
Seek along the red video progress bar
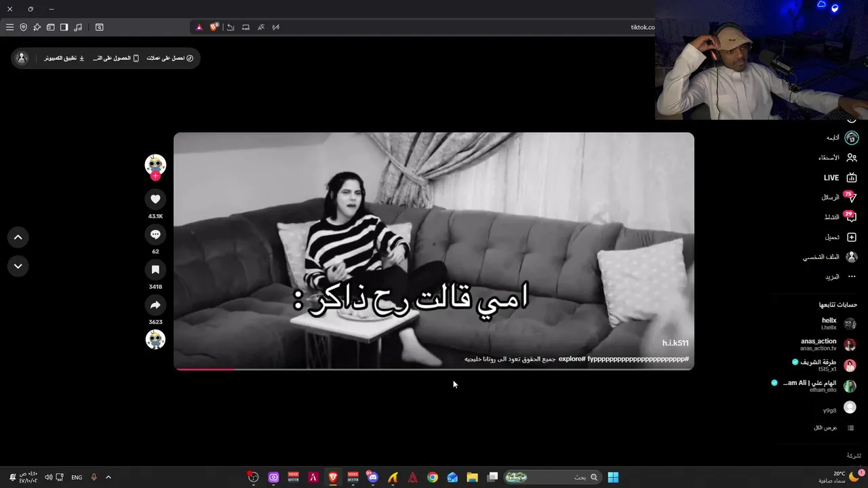tap(434, 369)
